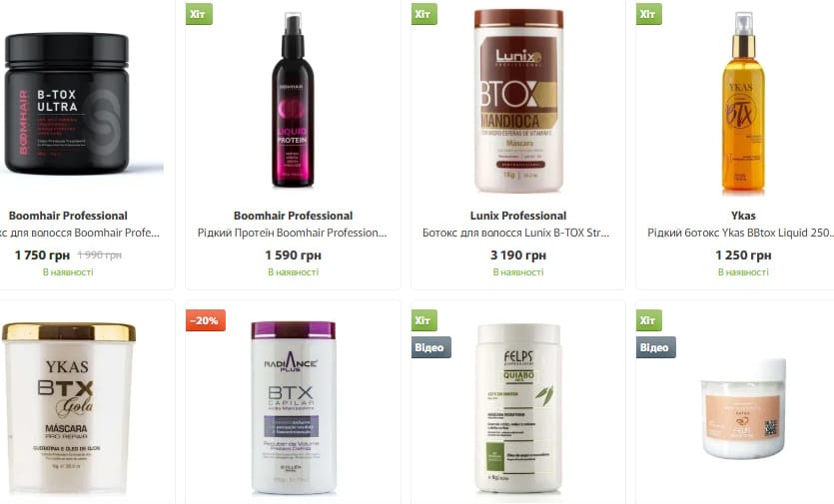Image resolution: width=834 pixels, height=504 pixels.
Task: Open the Boomhair B-TOX Ultra jar image
Action: pyautogui.click(x=67, y=103)
